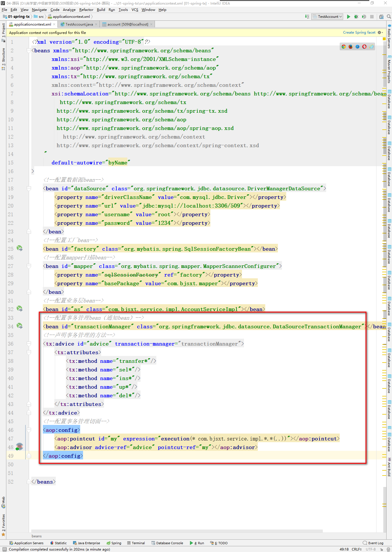Open Search Everywhere magnifier icon
Viewport: 392px width, 552px height.
tap(389, 17)
